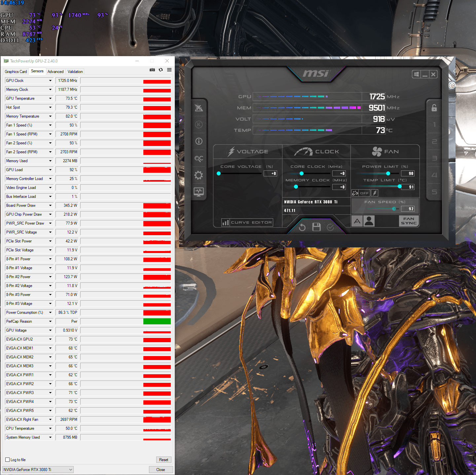
Task: Click Afterburner save floppy icon
Action: [x=316, y=227]
